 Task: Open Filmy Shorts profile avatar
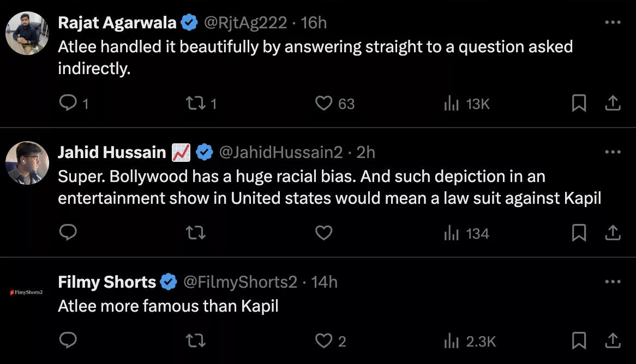coord(27,293)
